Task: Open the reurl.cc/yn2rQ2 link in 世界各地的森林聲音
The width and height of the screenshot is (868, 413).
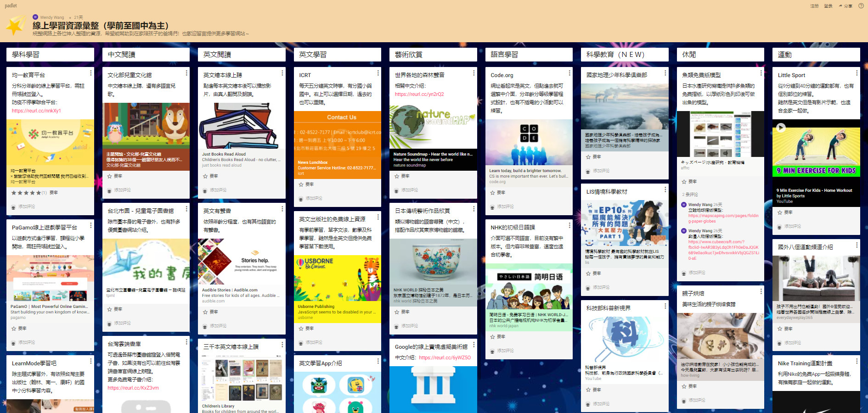Action: (419, 94)
